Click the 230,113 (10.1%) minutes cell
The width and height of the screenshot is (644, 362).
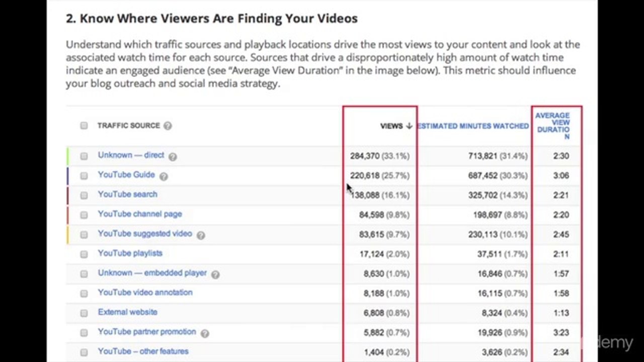(x=498, y=234)
